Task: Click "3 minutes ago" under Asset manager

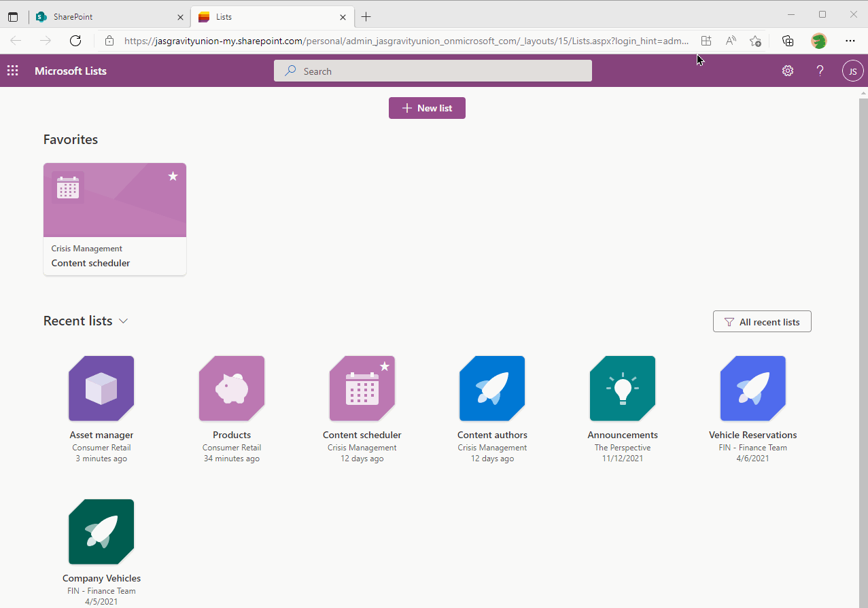Action: (101, 459)
